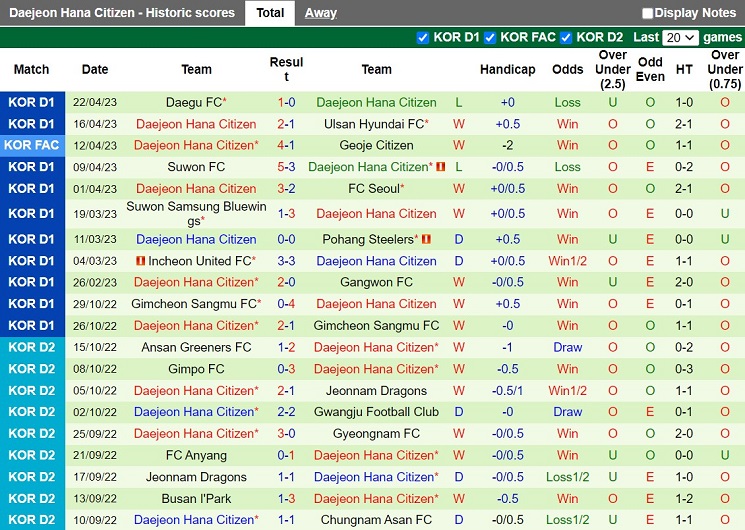Click the 3-3 score versus Incheon United
745x530 pixels.
click(x=286, y=261)
